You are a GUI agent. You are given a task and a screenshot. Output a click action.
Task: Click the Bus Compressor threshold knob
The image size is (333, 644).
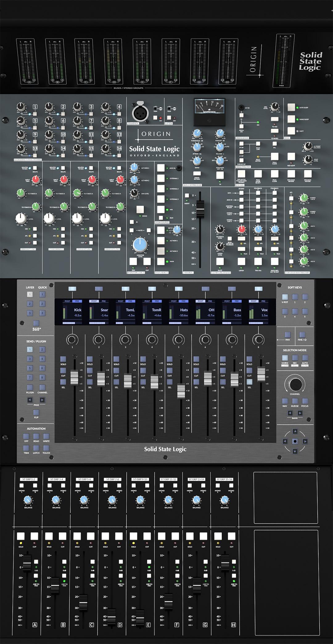197,133
